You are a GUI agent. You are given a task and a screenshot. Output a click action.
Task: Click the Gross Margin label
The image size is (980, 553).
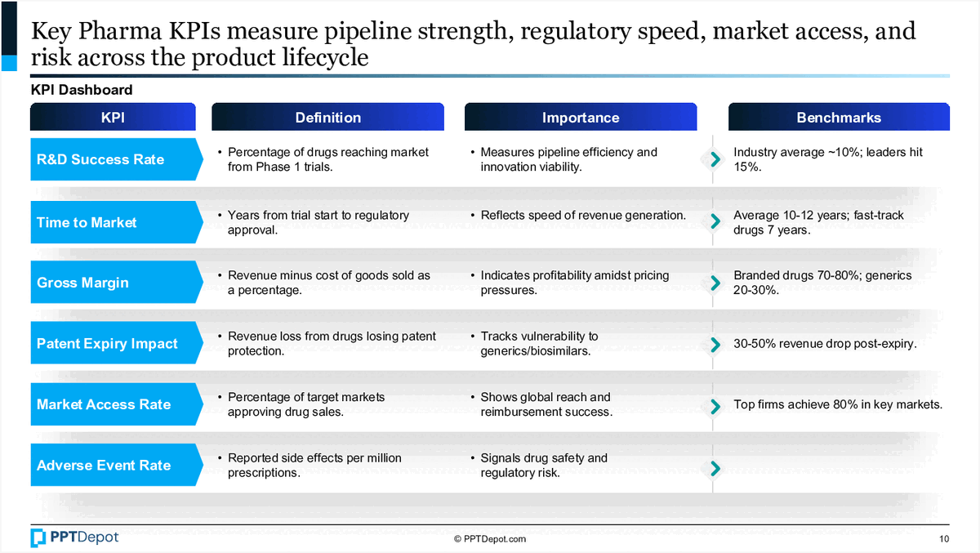pyautogui.click(x=82, y=283)
